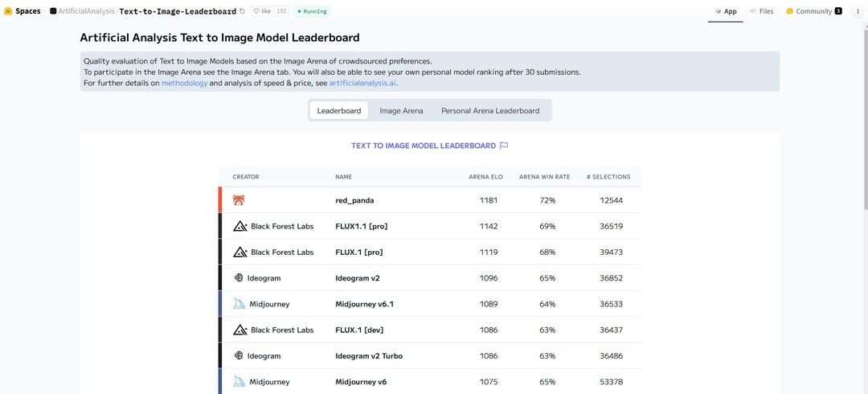Click Midjourney sailboat logo in v6.1 row

(240, 304)
